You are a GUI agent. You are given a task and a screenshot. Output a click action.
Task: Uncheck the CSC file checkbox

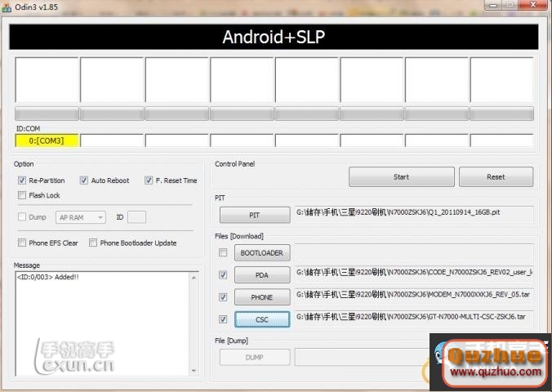point(223,319)
